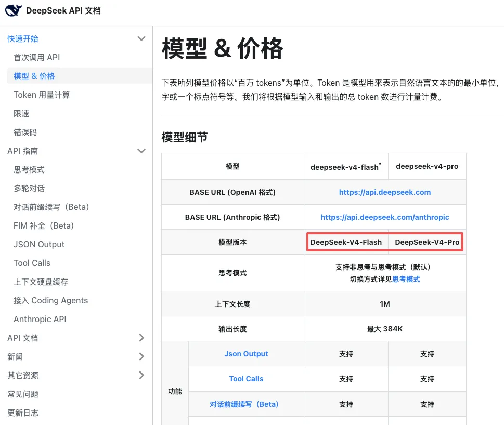This screenshot has height=425, width=504.
Task: Select 新闻 category label
Action: (15, 356)
